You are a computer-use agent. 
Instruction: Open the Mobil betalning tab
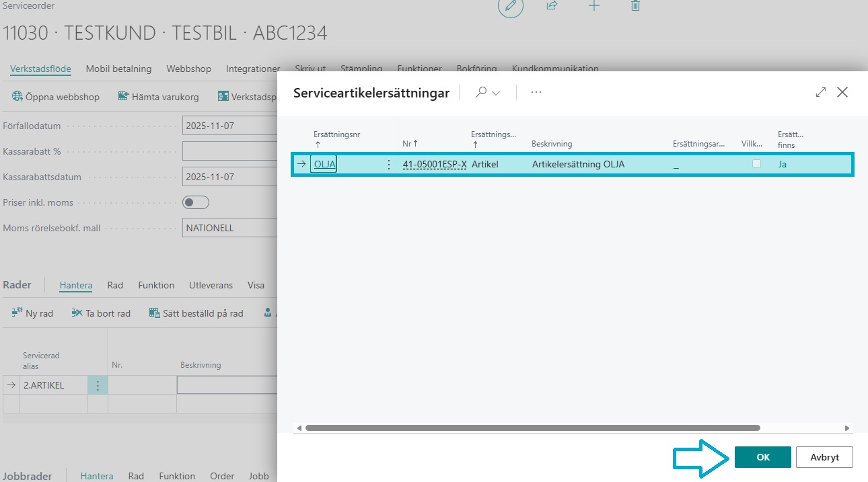(118, 69)
